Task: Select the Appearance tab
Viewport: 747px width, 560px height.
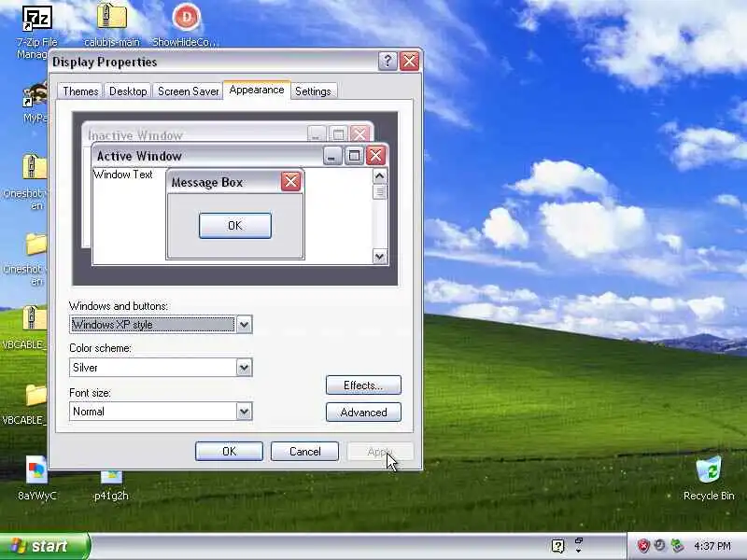Action: click(x=256, y=90)
